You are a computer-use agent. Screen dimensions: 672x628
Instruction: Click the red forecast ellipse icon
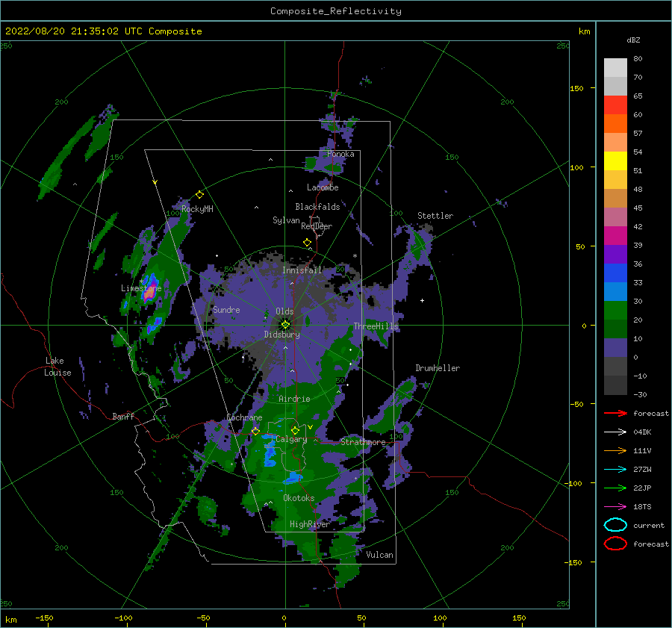point(615,544)
